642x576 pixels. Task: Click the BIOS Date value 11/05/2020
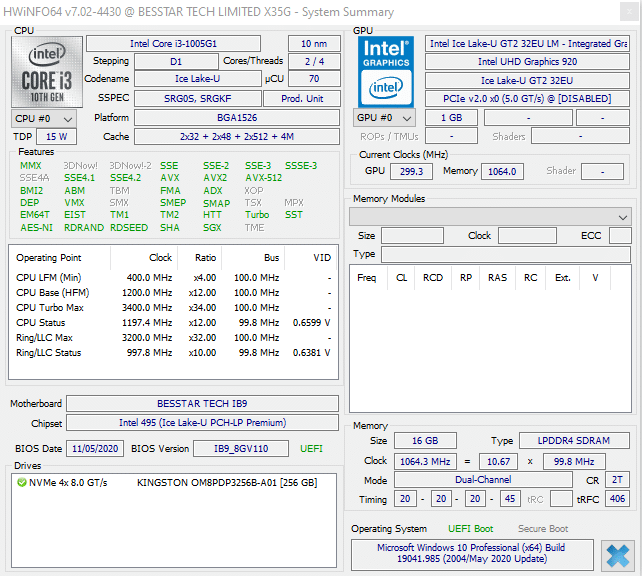pyautogui.click(x=95, y=449)
